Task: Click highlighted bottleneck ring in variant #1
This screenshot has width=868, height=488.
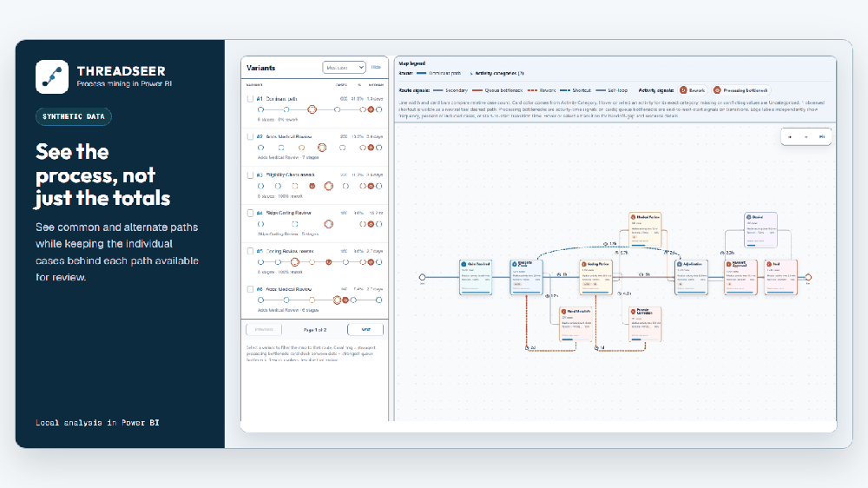Action: 312,109
